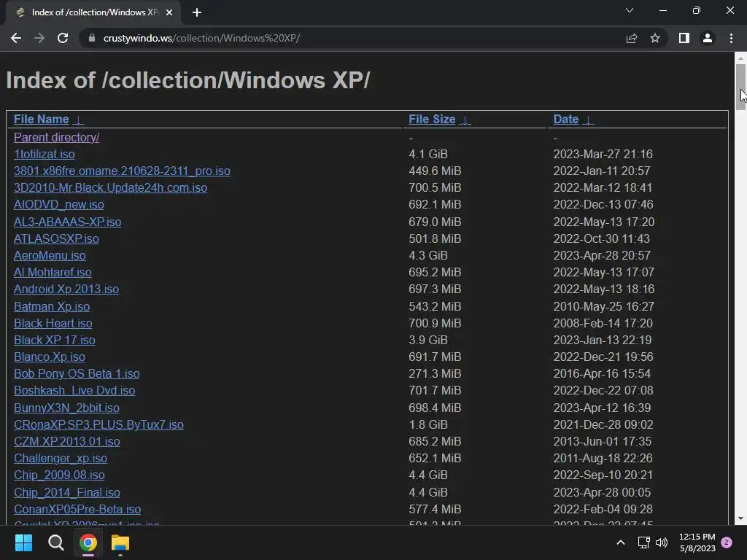Open the browser side panel
Viewport: 747px width, 560px height.
684,38
